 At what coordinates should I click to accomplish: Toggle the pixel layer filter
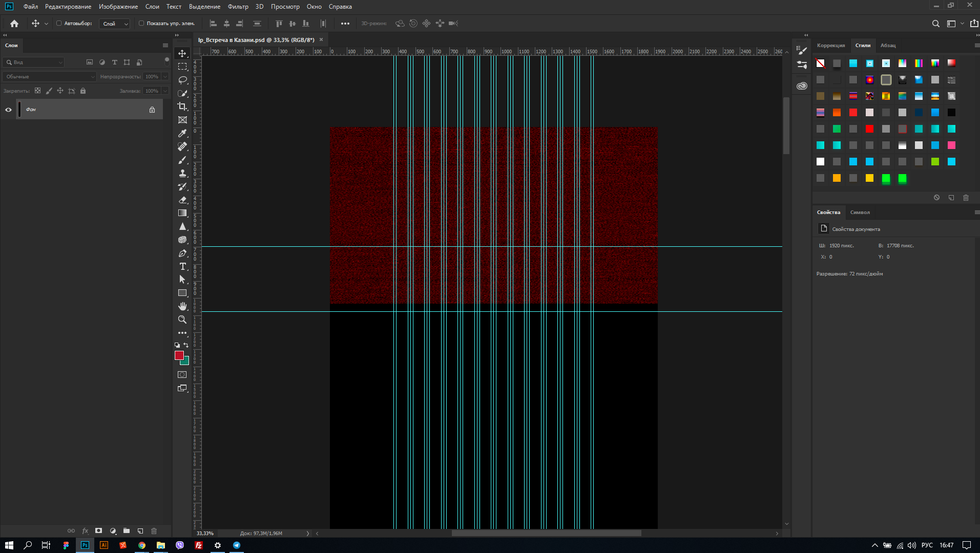pos(90,62)
